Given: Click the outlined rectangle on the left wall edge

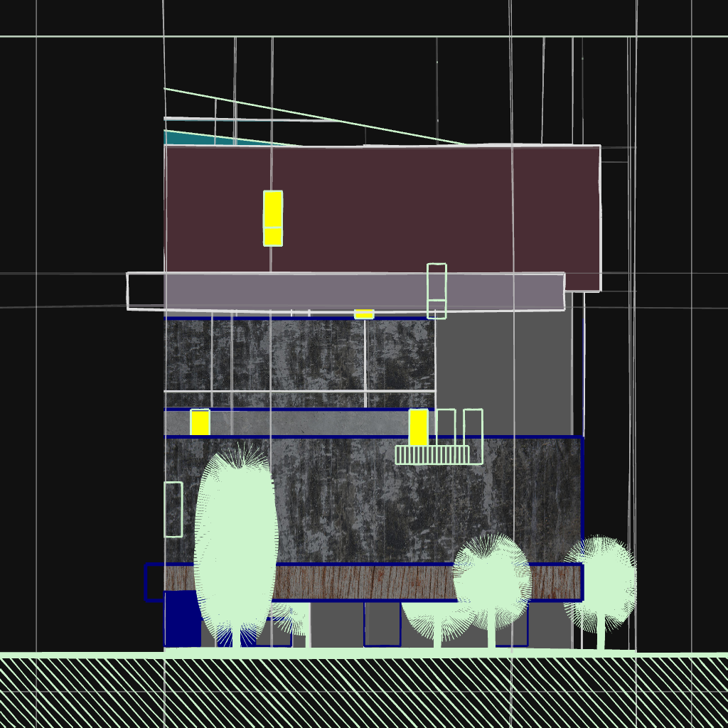Looking at the screenshot, I should 173,509.
